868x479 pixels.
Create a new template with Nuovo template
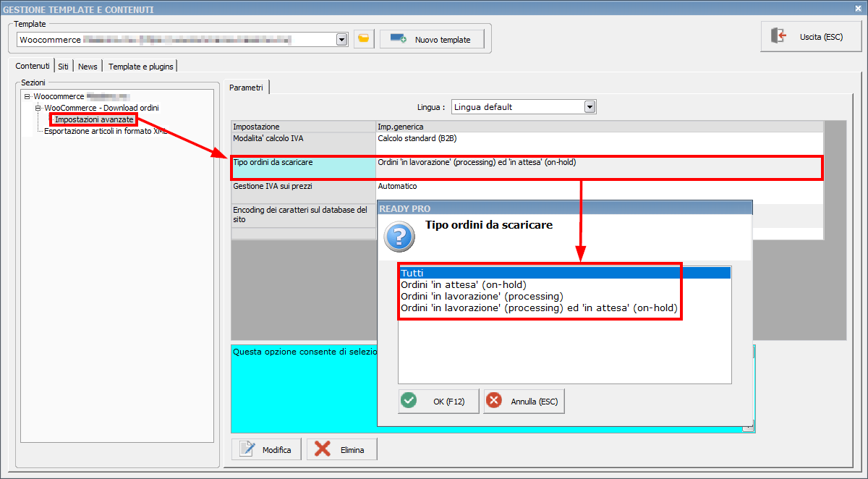(432, 39)
